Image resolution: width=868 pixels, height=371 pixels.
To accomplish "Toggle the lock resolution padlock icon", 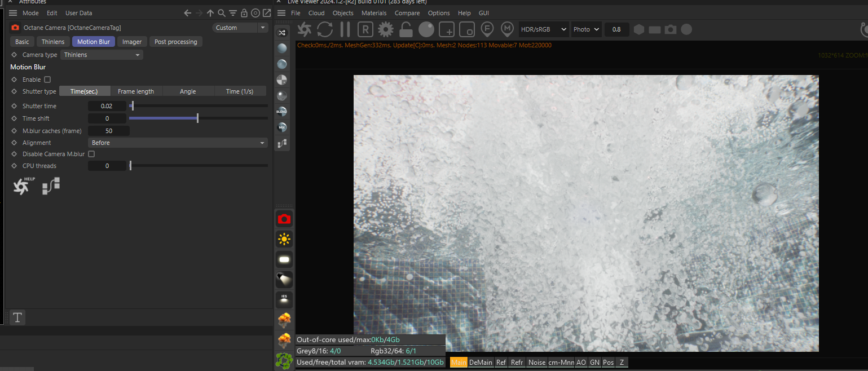I will 406,29.
